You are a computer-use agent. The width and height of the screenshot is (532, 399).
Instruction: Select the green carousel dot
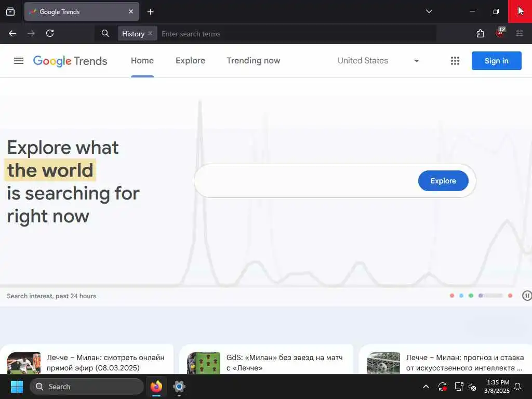471,296
